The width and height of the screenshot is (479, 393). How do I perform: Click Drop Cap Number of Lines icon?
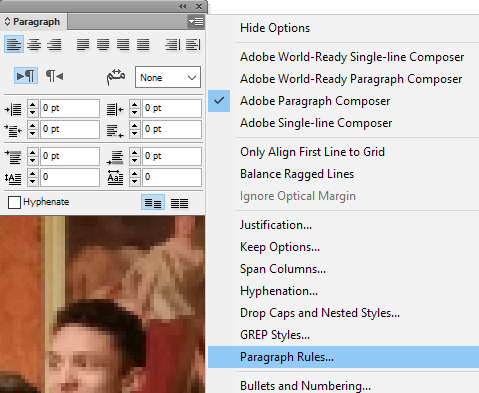pos(13,178)
